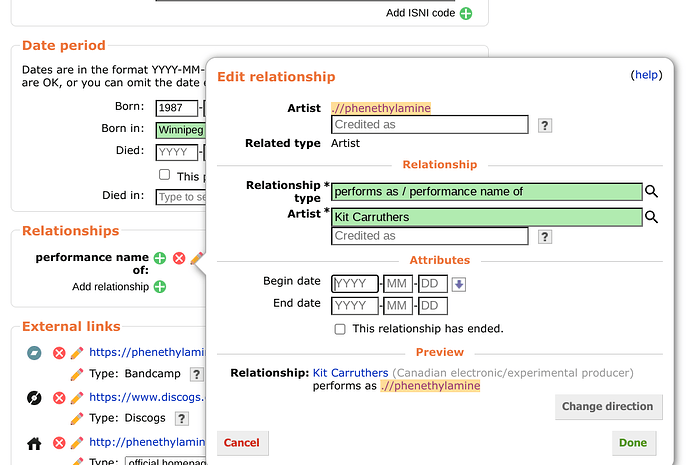Click Change direction button
The width and height of the screenshot is (690, 465).
pos(609,406)
